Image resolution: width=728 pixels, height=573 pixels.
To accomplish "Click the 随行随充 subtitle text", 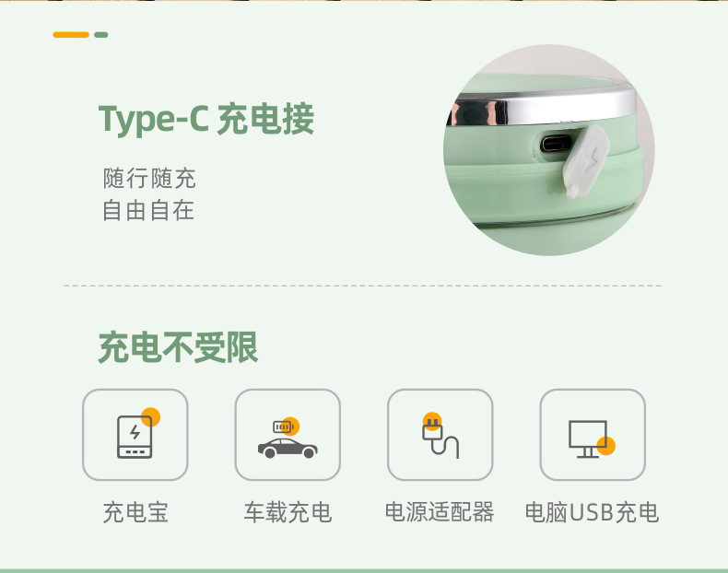I will click(149, 178).
